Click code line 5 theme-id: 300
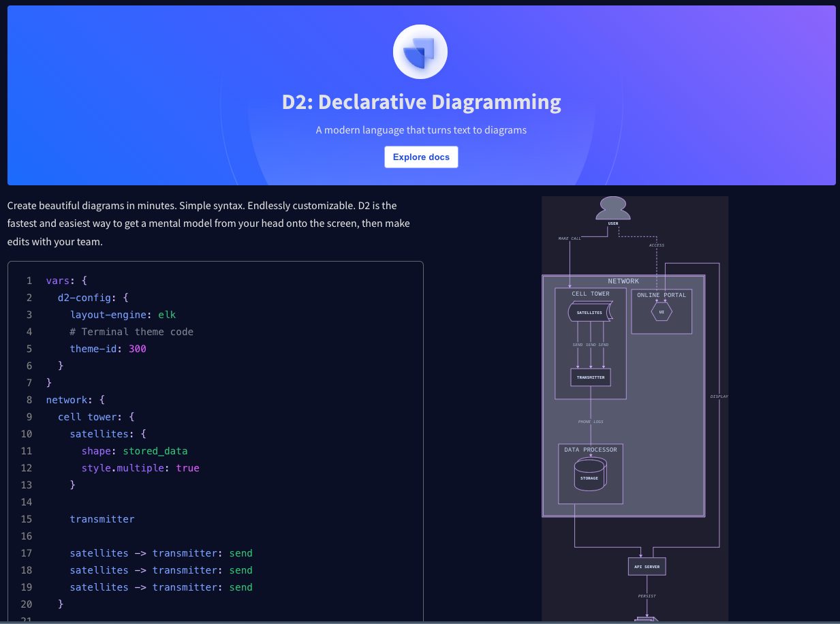Screen dimensions: 840x624 point(108,349)
